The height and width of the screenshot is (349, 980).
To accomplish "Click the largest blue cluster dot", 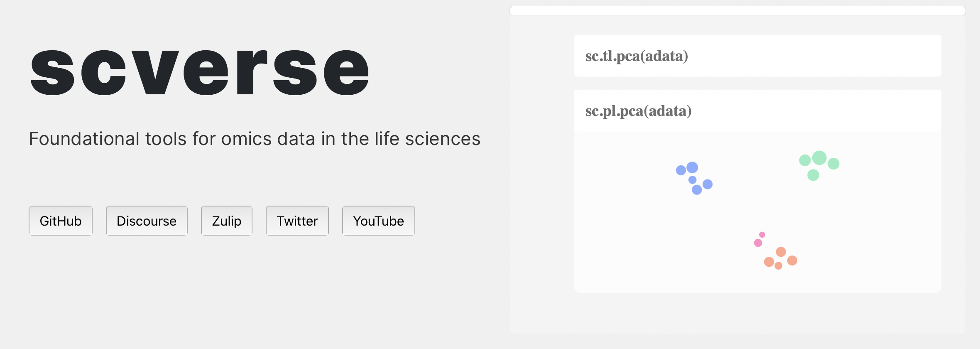I will click(x=692, y=167).
